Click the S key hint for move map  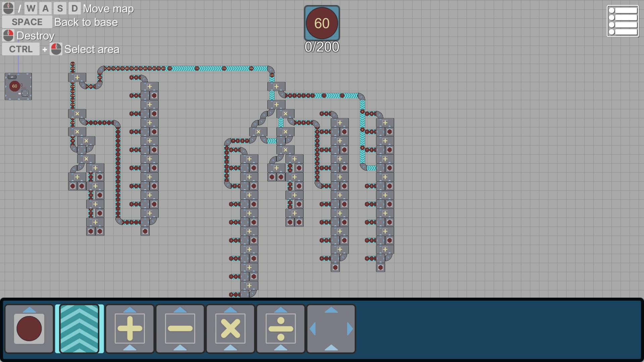point(60,8)
